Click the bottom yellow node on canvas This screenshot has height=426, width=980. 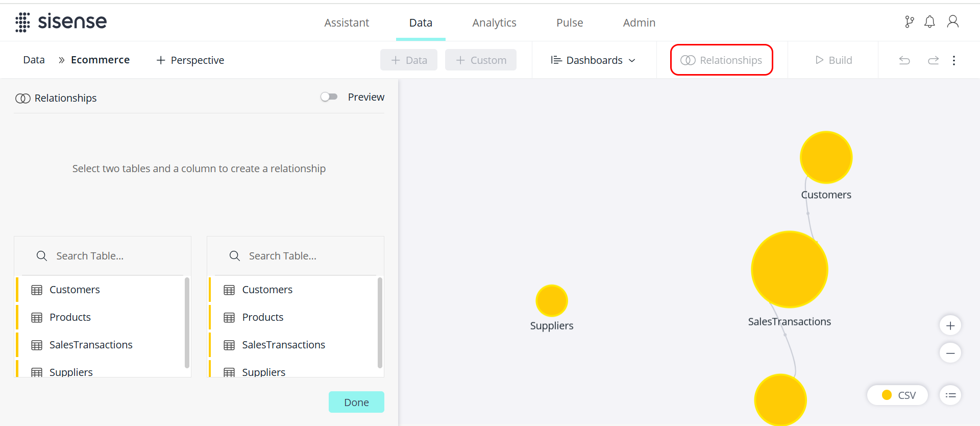(x=780, y=399)
